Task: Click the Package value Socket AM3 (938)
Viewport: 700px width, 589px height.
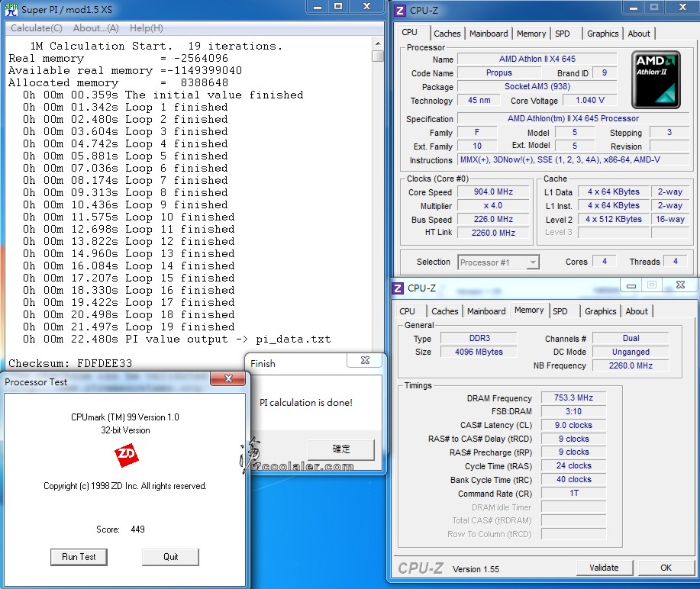Action: [537, 86]
